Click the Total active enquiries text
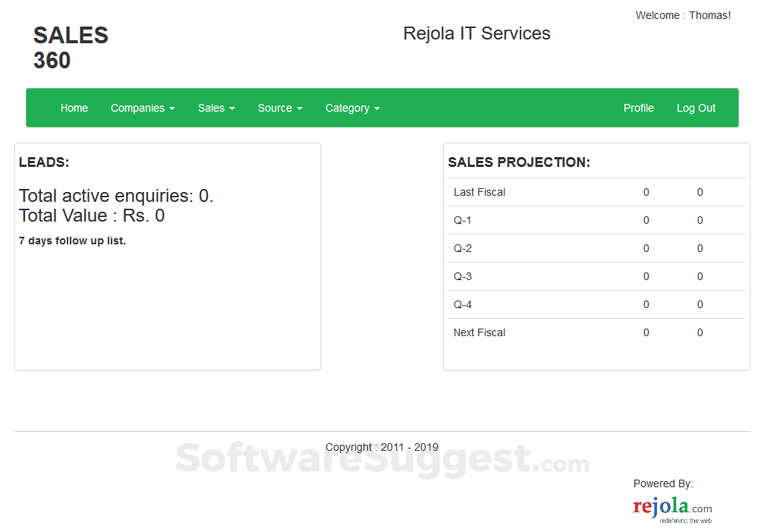 pyautogui.click(x=116, y=195)
